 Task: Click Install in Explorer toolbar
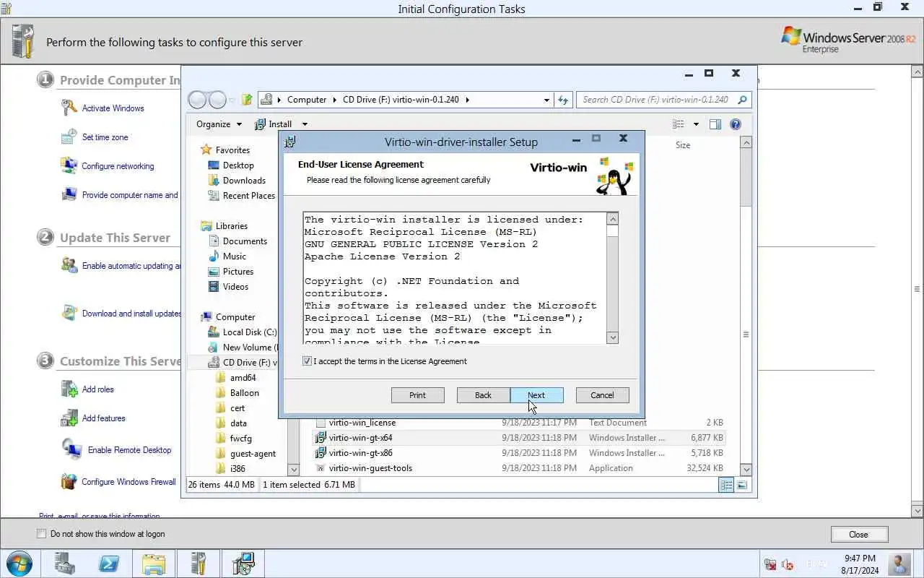(x=273, y=124)
